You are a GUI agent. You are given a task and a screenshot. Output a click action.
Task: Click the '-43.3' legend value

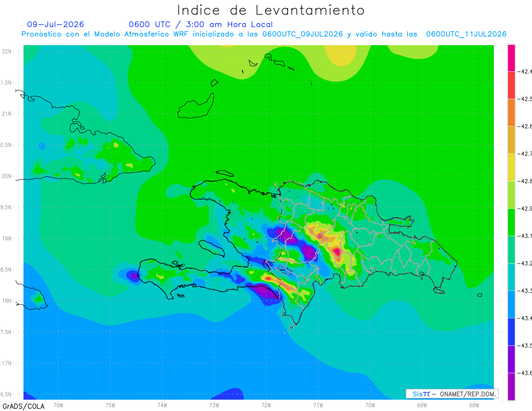click(x=525, y=291)
